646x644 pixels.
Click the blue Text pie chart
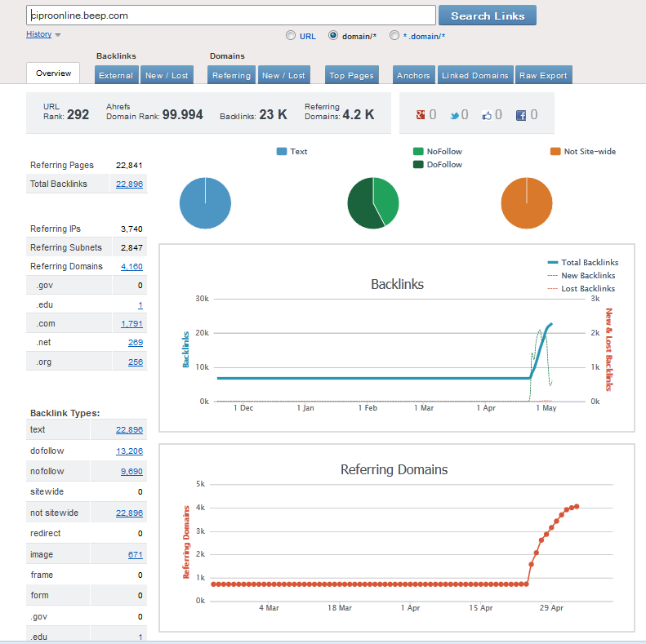click(x=205, y=203)
